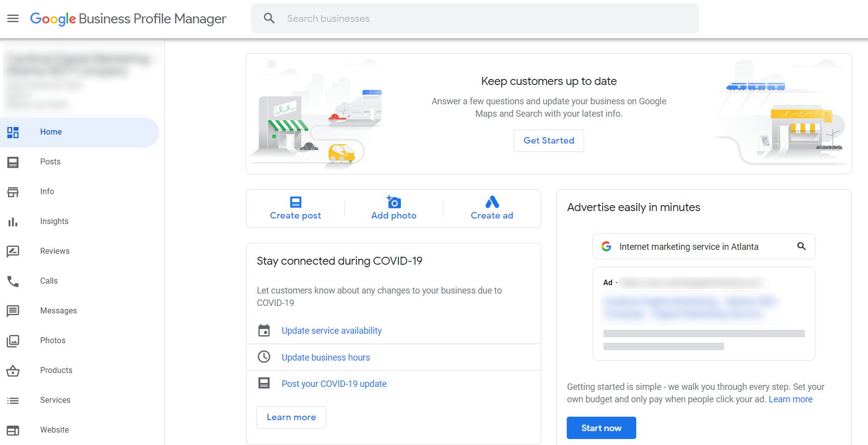
Task: Open Home in the sidebar
Action: pos(79,132)
